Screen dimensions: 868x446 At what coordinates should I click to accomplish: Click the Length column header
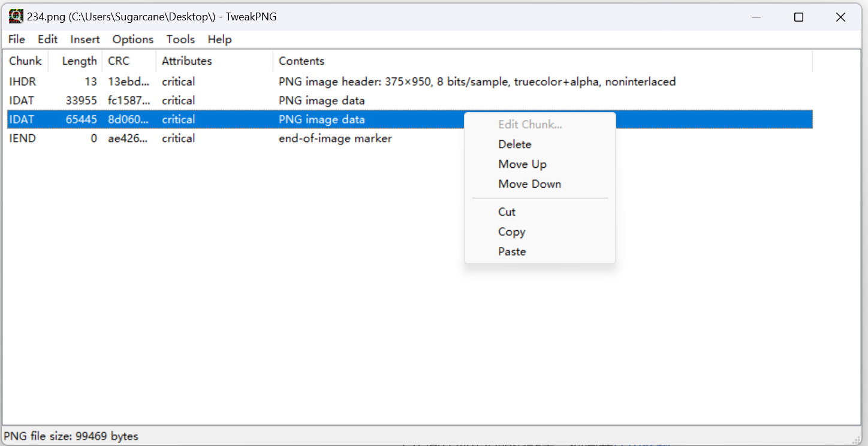(79, 61)
